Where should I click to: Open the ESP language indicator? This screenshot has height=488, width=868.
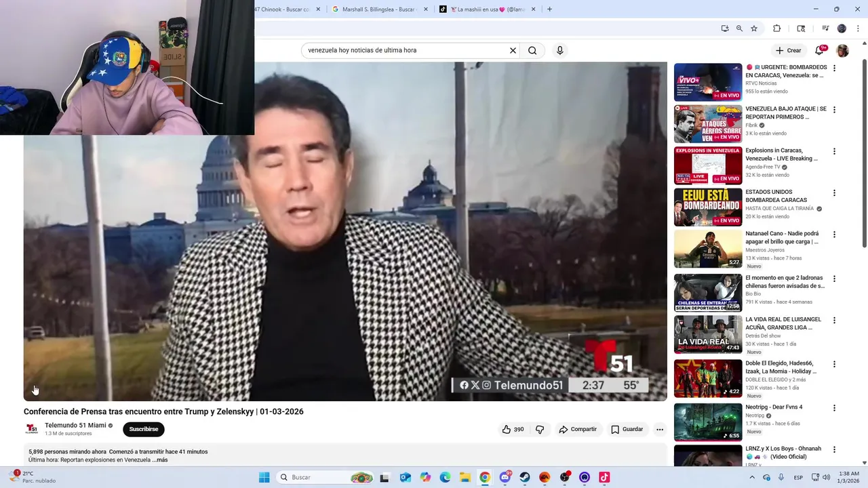pos(799,477)
